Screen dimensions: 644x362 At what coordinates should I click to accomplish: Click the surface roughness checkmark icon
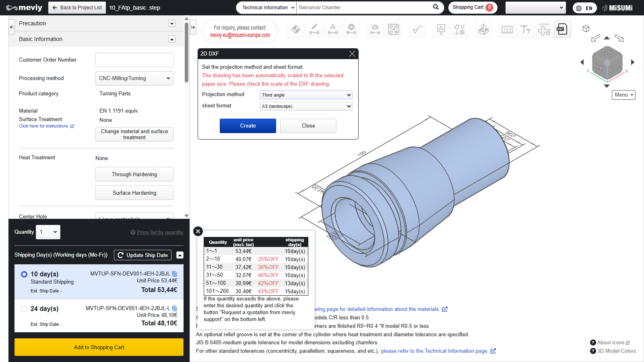(417, 29)
